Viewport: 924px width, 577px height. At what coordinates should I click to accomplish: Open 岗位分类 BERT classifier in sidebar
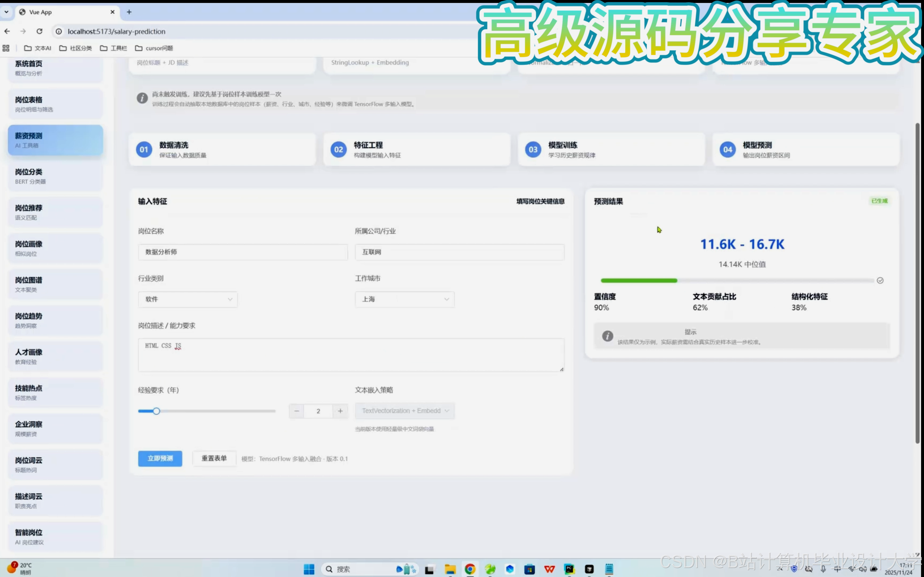55,176
